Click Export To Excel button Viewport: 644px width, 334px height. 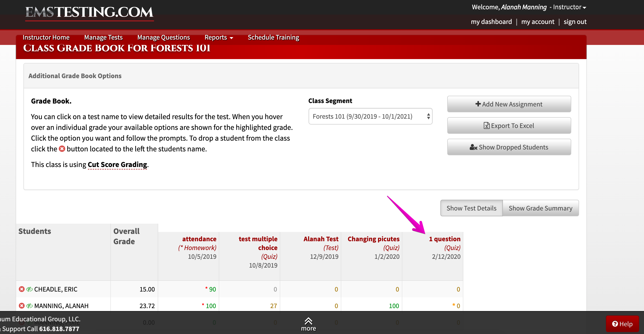click(509, 125)
